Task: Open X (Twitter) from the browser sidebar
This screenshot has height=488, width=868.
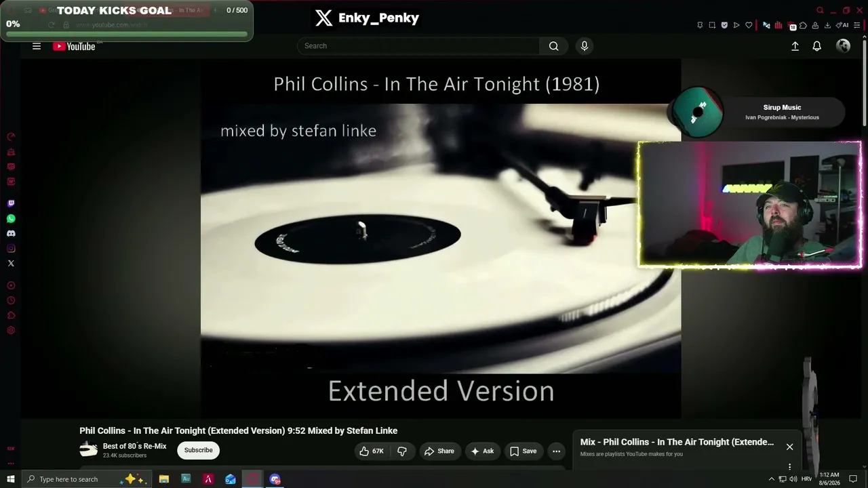Action: click(x=11, y=263)
